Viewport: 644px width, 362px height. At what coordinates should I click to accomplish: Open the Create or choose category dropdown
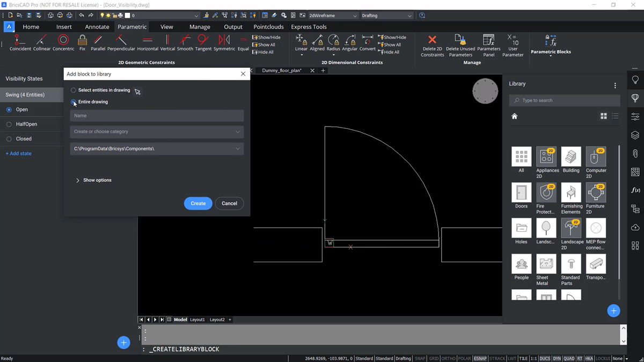(x=156, y=131)
